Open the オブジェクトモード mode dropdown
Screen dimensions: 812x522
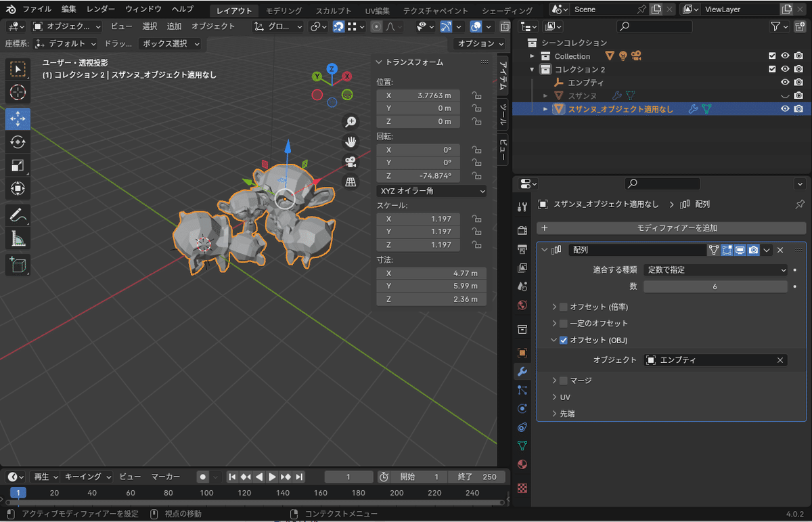pyautogui.click(x=67, y=26)
